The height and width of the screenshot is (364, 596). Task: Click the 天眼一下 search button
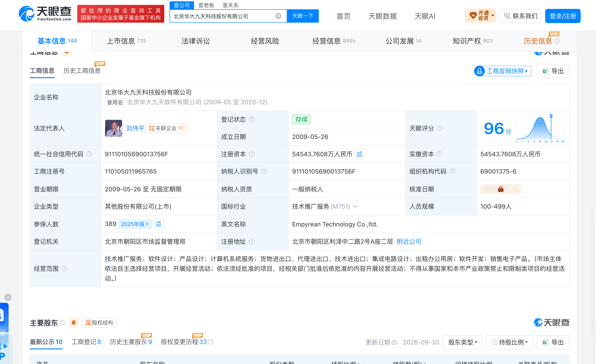coord(303,16)
